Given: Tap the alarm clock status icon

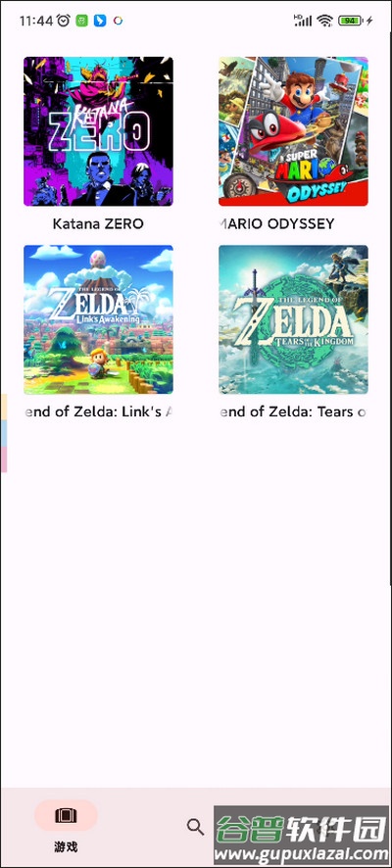Looking at the screenshot, I should 64,21.
